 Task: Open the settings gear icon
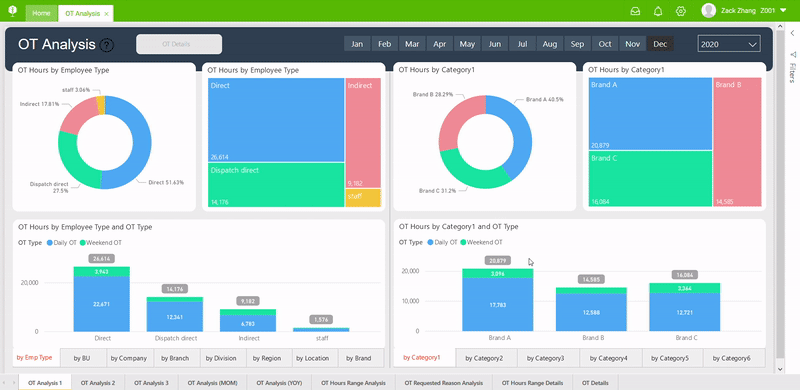(681, 11)
